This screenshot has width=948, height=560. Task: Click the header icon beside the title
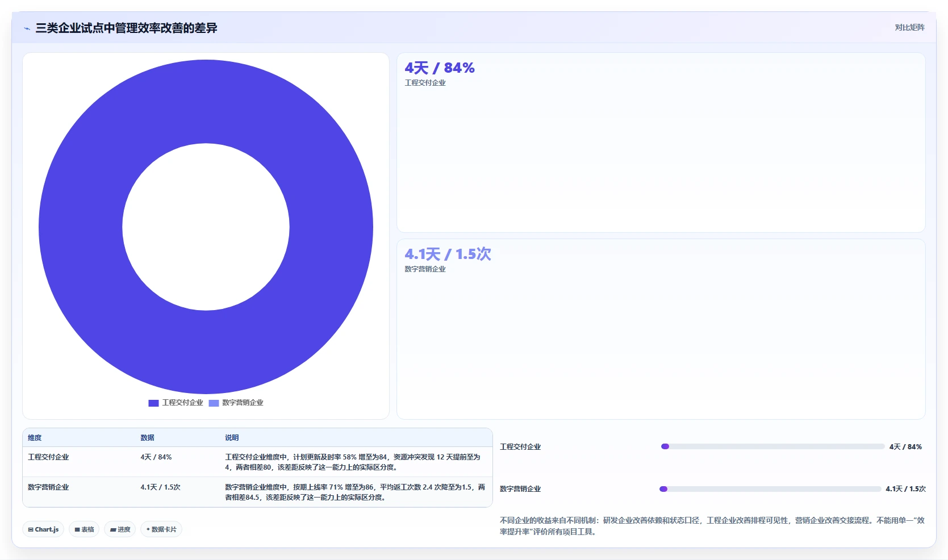[x=27, y=28]
